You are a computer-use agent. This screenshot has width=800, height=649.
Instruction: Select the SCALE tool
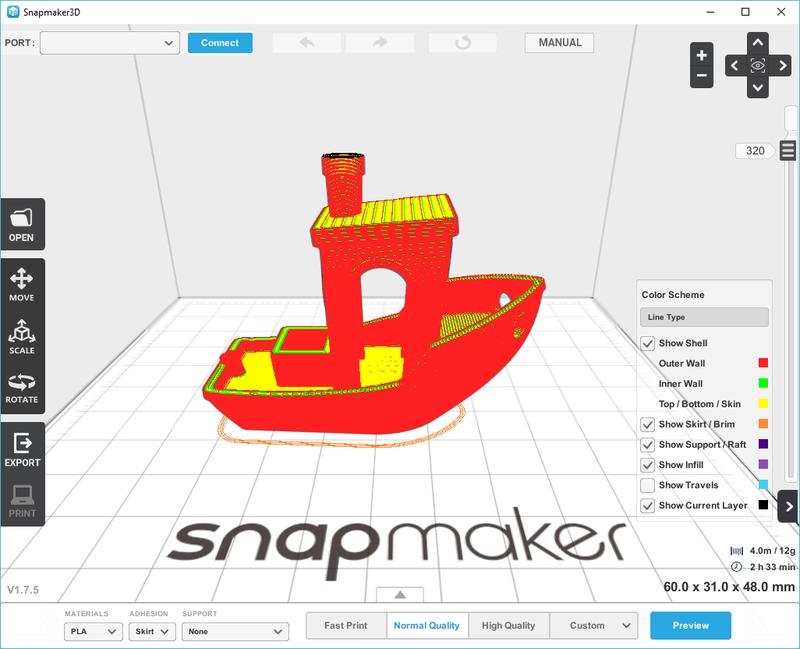[x=22, y=337]
